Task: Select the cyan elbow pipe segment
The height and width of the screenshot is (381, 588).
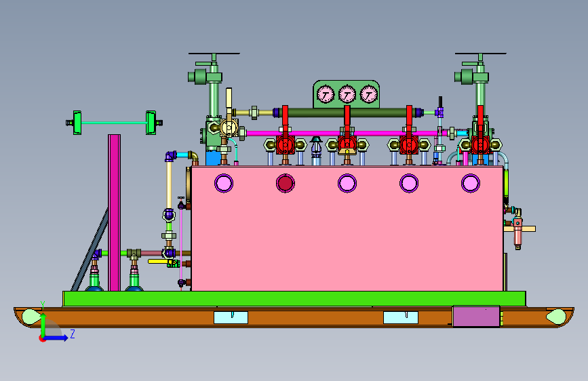Action: [x=182, y=155]
